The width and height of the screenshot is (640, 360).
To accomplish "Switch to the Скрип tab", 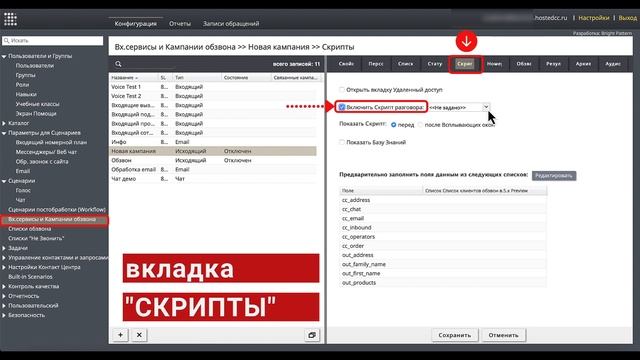I will point(465,64).
